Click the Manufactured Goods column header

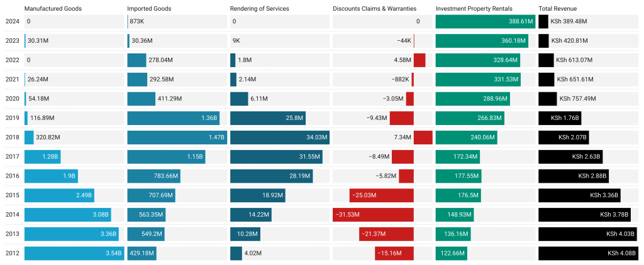click(53, 9)
